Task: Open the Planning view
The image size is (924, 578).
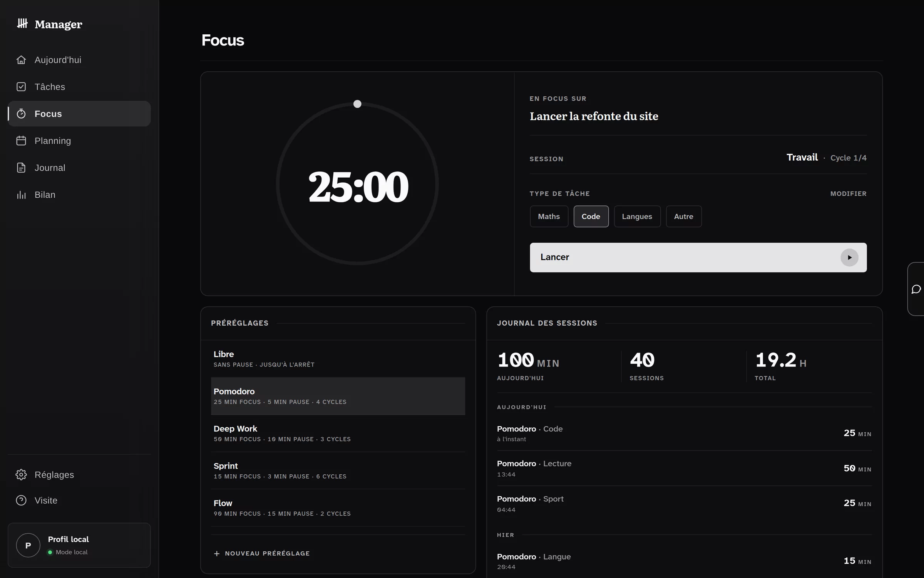Action: (79, 141)
